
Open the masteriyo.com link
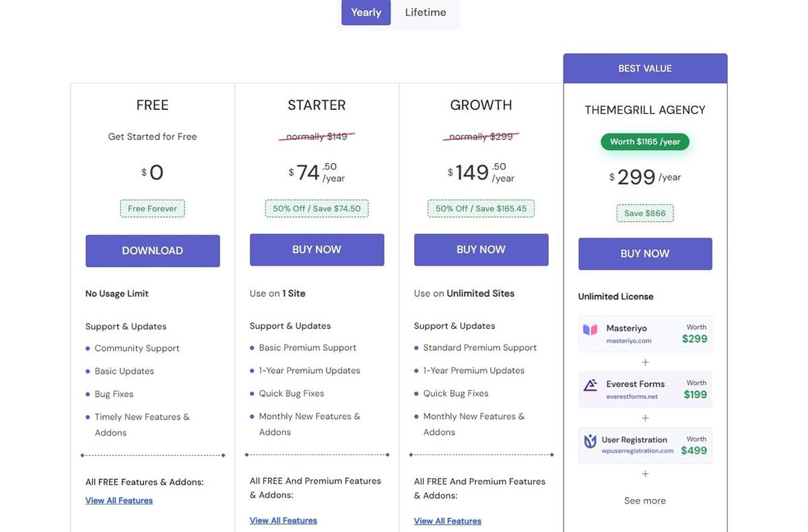629,341
